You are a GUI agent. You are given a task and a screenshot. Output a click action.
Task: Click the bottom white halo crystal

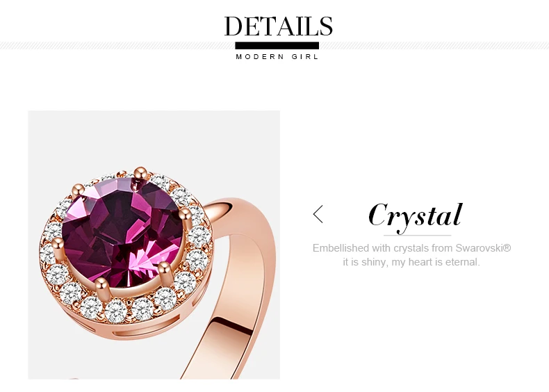pyautogui.click(x=116, y=311)
